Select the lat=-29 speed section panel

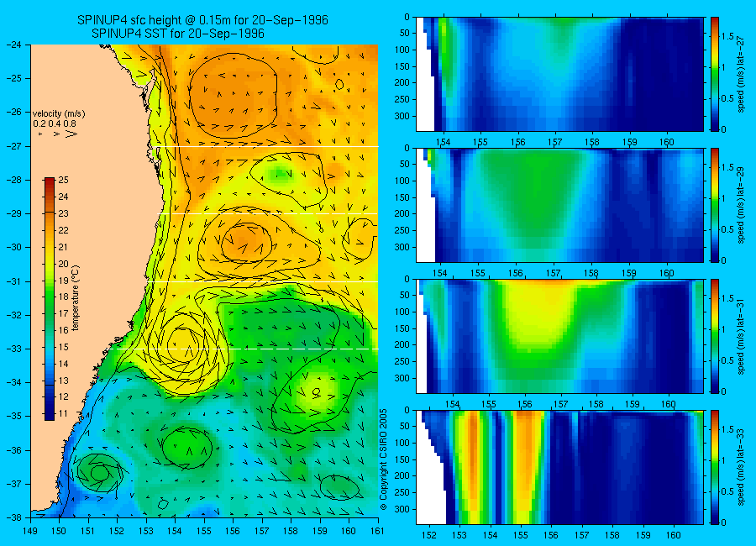(x=559, y=205)
